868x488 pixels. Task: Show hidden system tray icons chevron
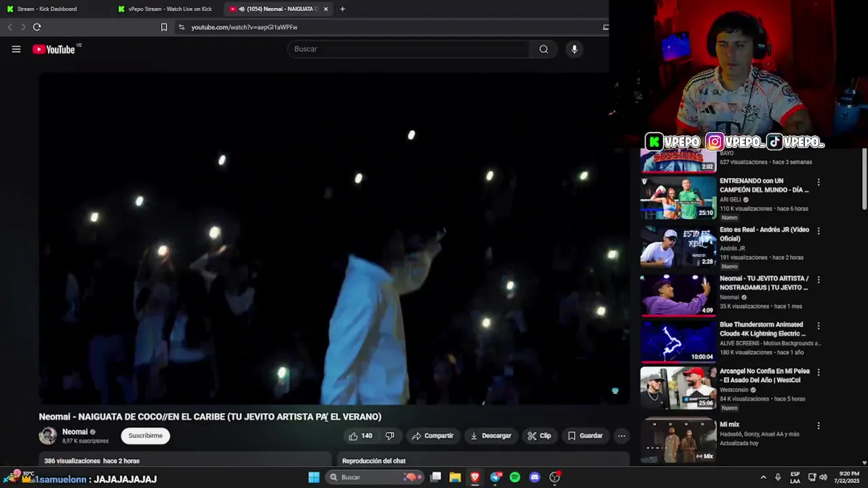pyautogui.click(x=763, y=477)
